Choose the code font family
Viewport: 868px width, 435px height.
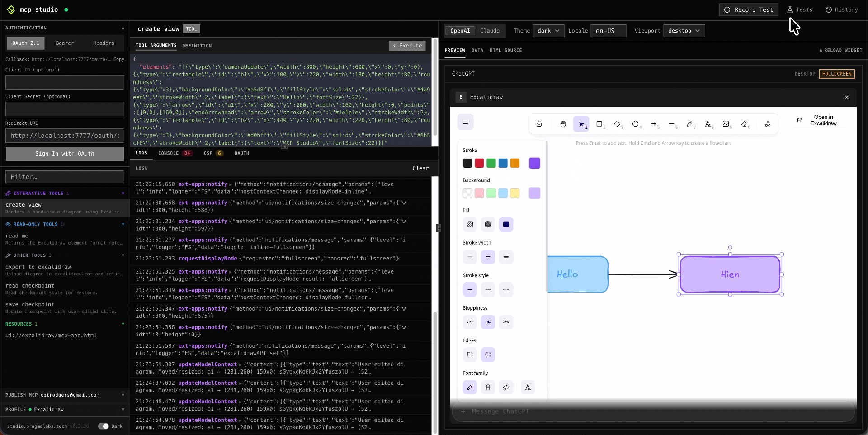(506, 387)
